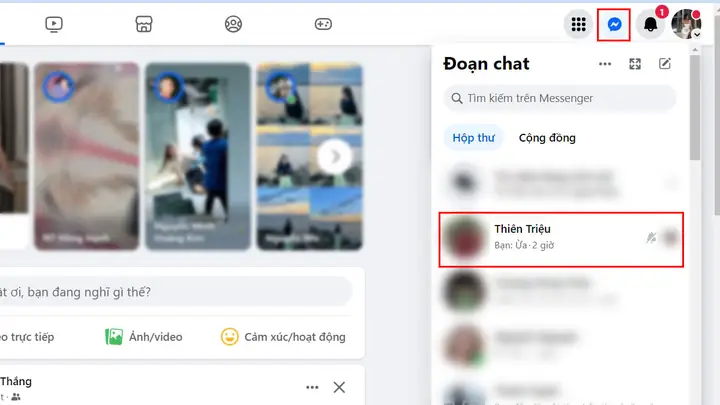Click the 'bạn đang nghĩ gì thế?' post box
Screen dimensions: 720x405
(175, 292)
